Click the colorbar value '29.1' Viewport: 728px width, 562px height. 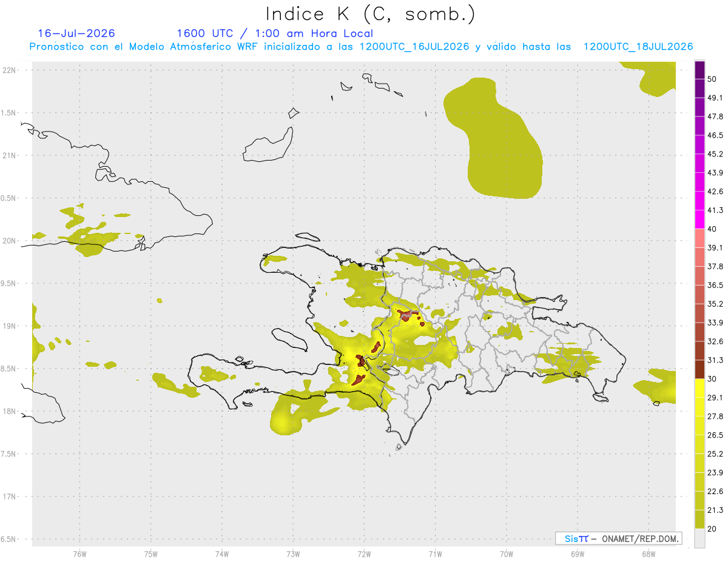(715, 397)
